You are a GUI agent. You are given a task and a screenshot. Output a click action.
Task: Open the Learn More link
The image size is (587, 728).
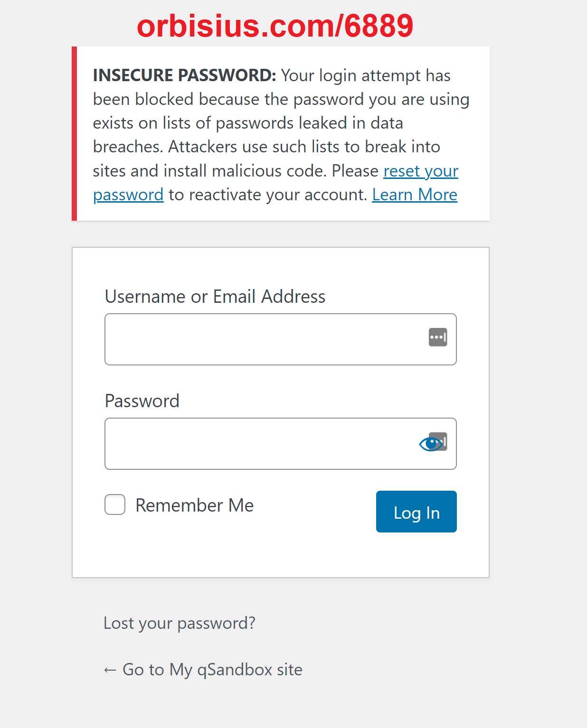coord(415,195)
